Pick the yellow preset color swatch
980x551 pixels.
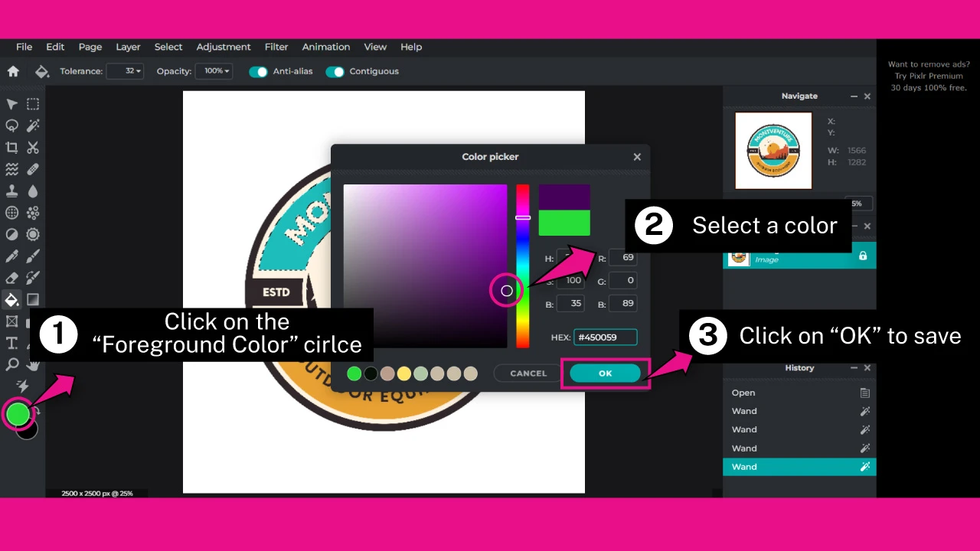404,373
